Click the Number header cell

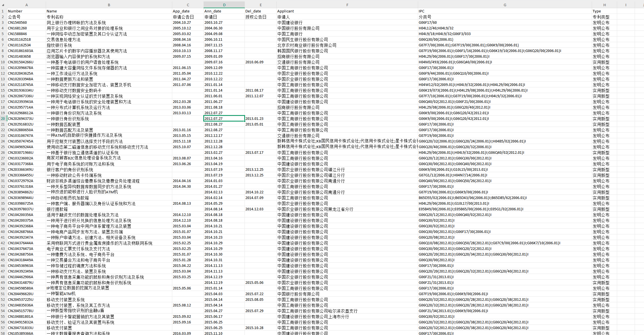(15, 11)
